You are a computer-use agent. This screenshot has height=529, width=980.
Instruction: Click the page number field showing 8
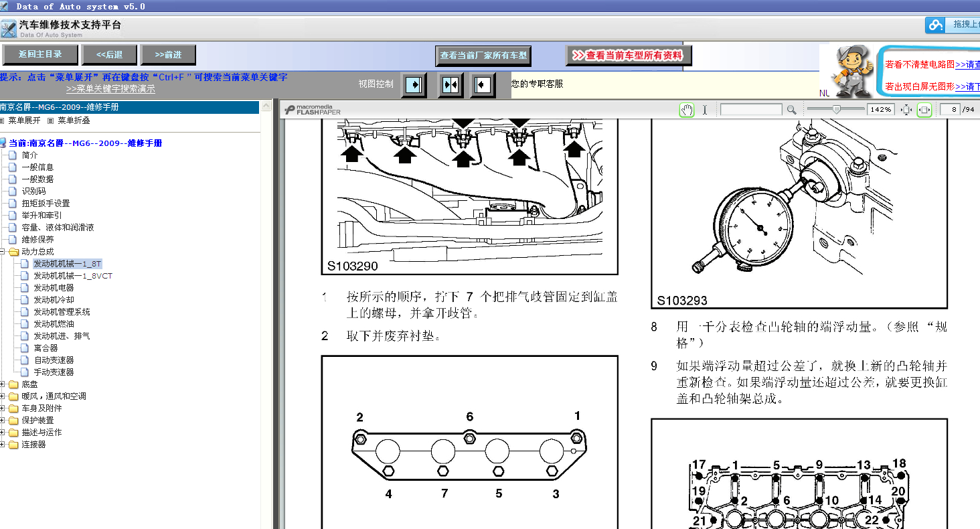coord(950,110)
